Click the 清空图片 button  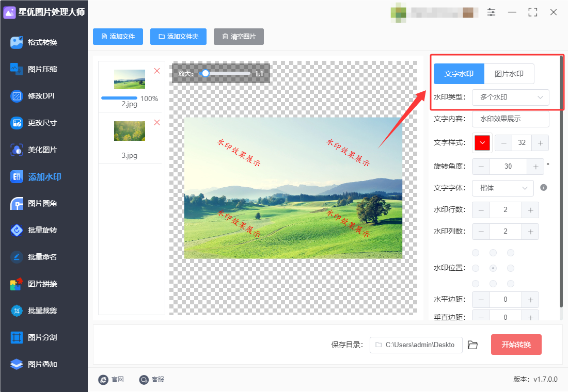pos(239,37)
